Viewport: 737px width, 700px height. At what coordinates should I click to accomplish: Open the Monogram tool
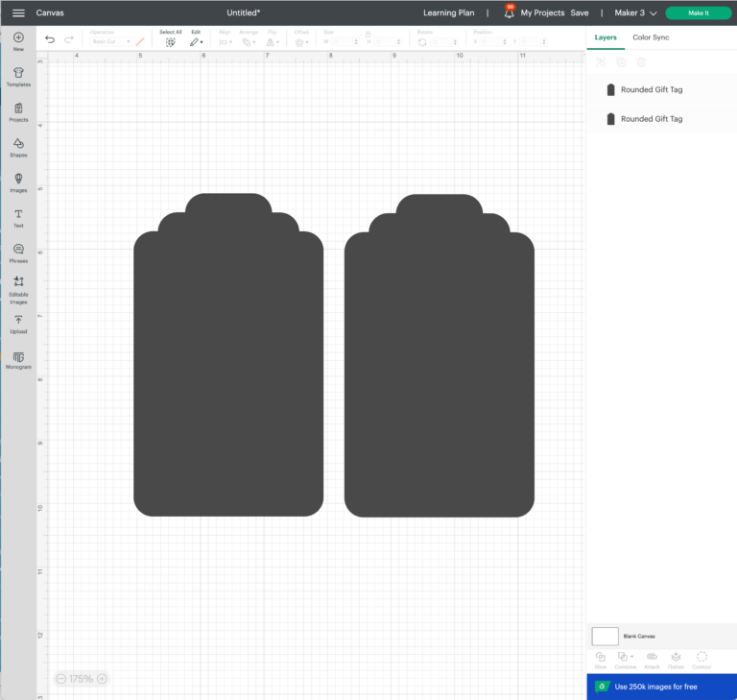click(x=18, y=359)
